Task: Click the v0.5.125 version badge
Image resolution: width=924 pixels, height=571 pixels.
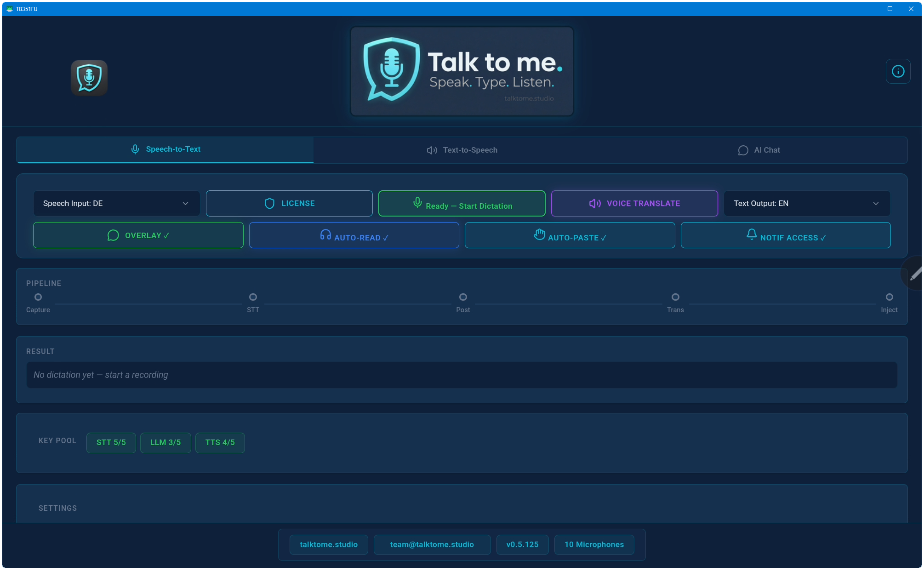Action: click(522, 544)
